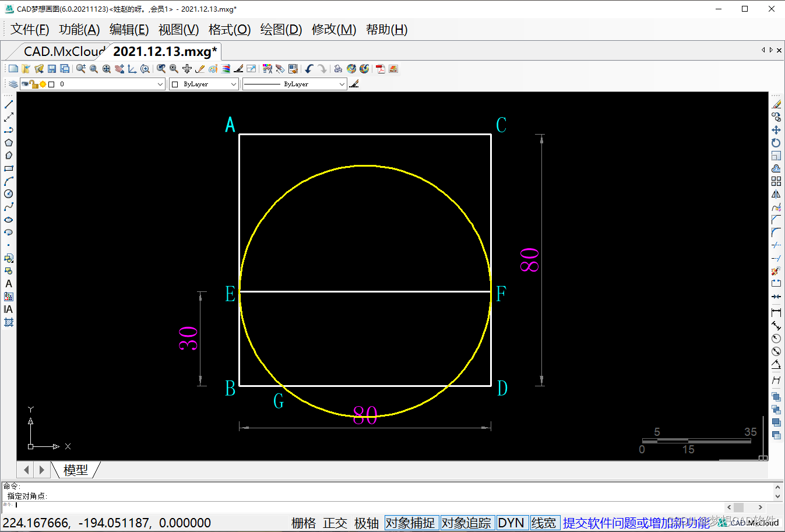Open the 修改(M) menu

click(333, 29)
